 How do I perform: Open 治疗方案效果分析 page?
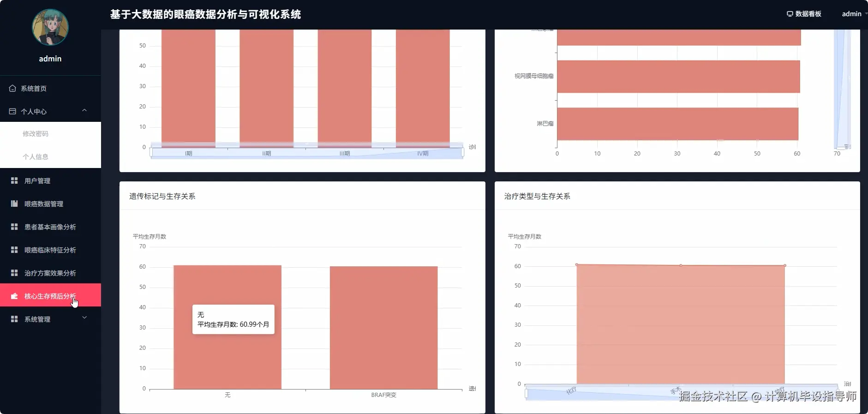pos(50,273)
